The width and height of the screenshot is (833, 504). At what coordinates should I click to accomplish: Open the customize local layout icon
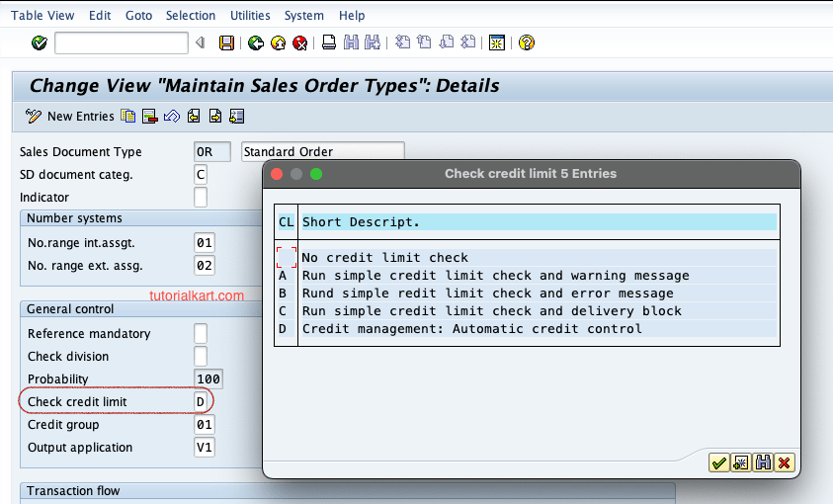point(497,42)
